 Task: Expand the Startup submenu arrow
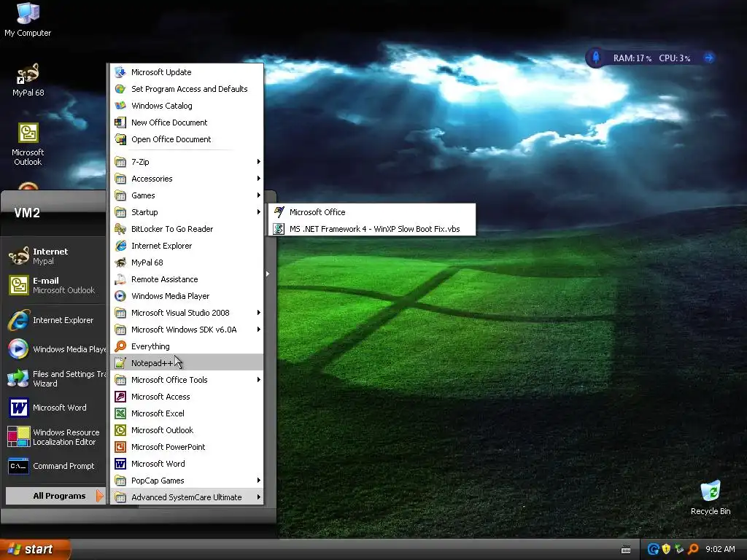(259, 212)
